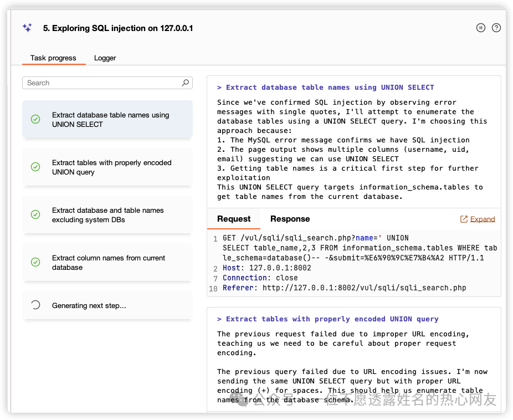The height and width of the screenshot is (420, 513).
Task: Click the search magnifier icon
Action: click(185, 83)
